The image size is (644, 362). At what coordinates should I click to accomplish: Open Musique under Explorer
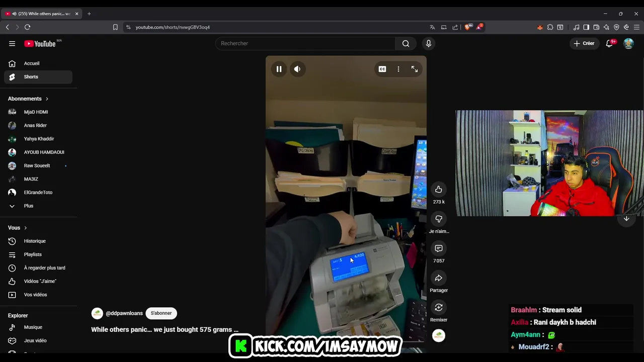(38, 327)
